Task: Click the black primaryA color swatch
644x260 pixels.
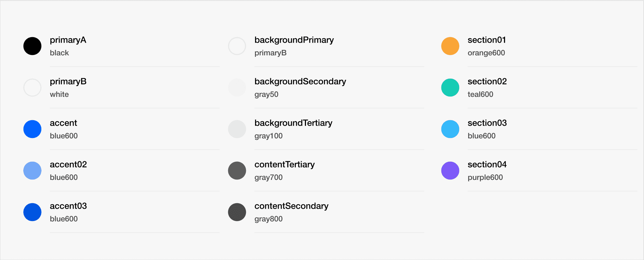Action: [x=32, y=46]
